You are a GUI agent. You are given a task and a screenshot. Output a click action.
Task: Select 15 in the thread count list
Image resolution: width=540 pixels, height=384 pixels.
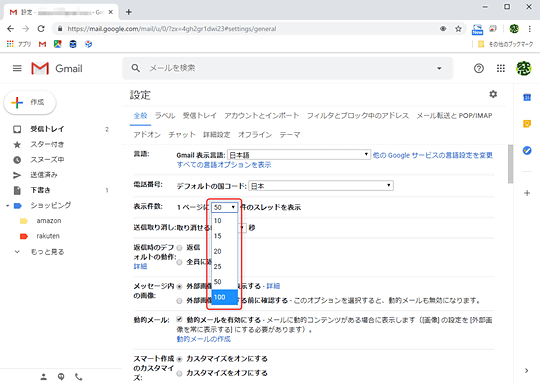tap(225, 236)
